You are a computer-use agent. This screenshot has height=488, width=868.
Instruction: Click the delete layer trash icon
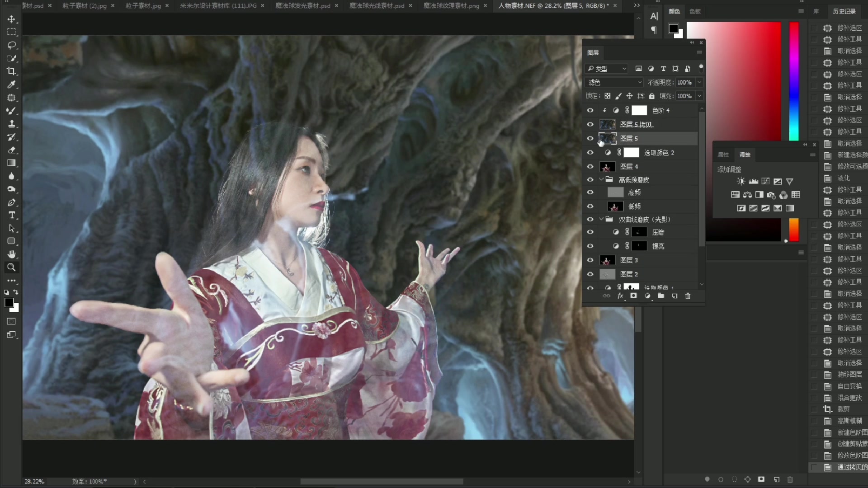[688, 296]
